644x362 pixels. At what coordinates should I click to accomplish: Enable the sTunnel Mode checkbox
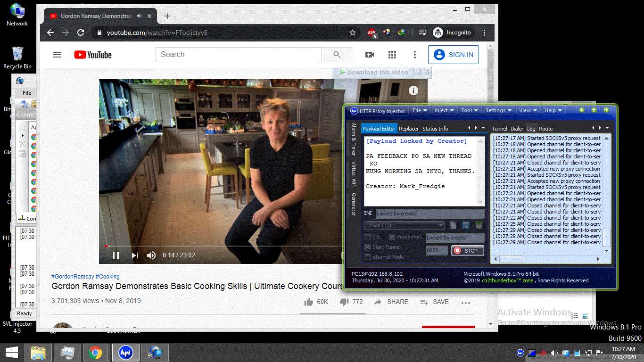click(368, 257)
